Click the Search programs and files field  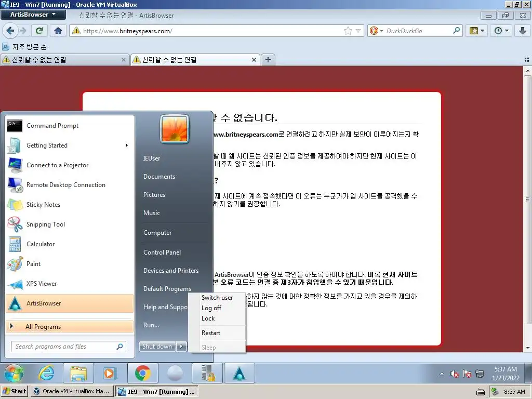coord(69,347)
